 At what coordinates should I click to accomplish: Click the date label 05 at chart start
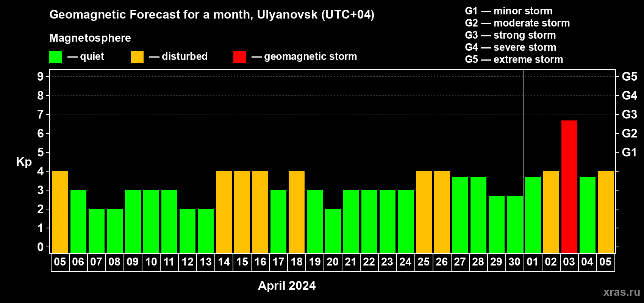pos(60,262)
